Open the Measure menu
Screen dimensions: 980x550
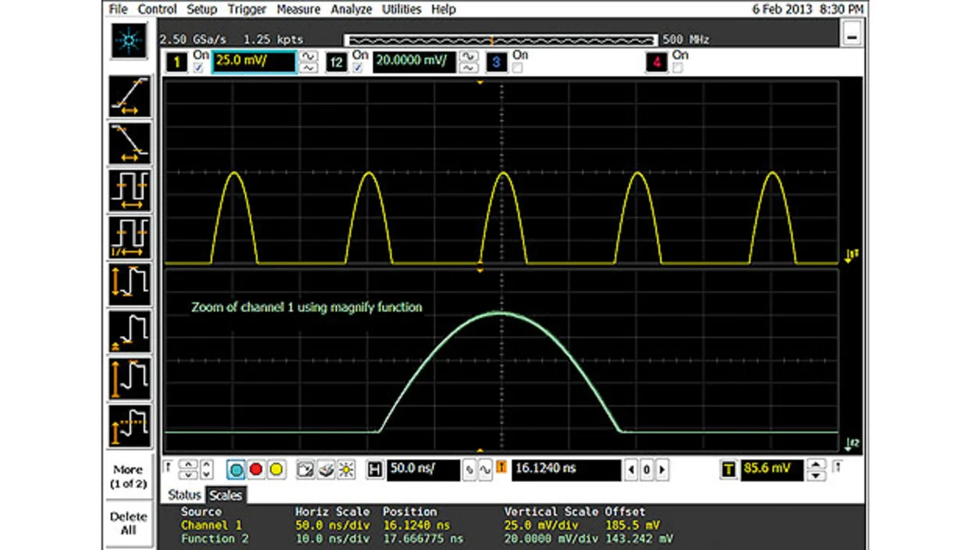(299, 9)
